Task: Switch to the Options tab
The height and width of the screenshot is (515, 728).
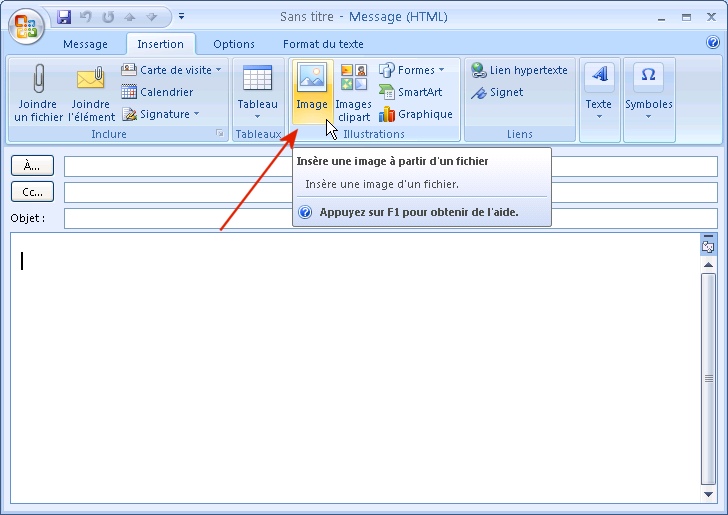Action: pos(234,44)
